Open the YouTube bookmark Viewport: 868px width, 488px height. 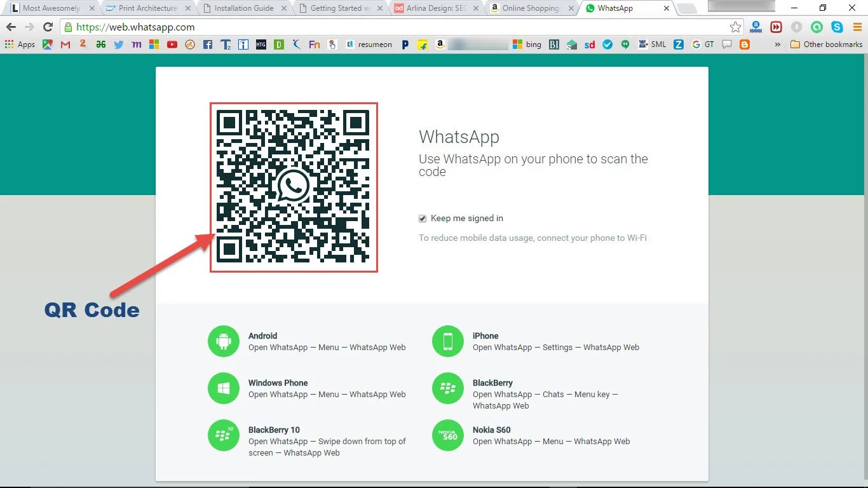click(x=172, y=44)
